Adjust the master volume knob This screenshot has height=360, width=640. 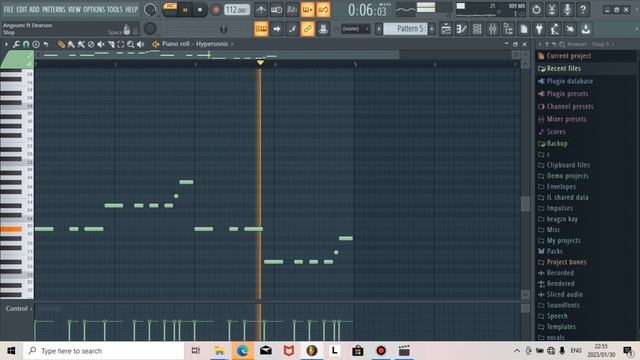(150, 9)
